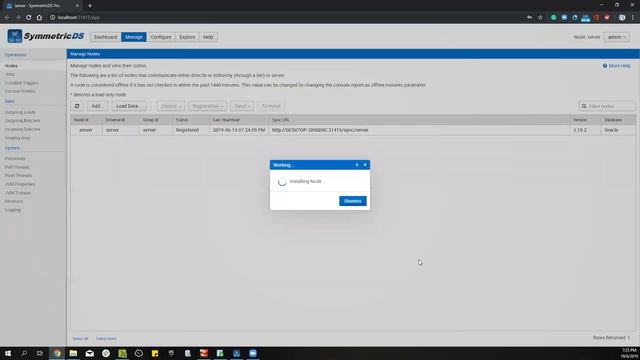Open the Send dropdown button
The height and width of the screenshot is (360, 640).
242,106
